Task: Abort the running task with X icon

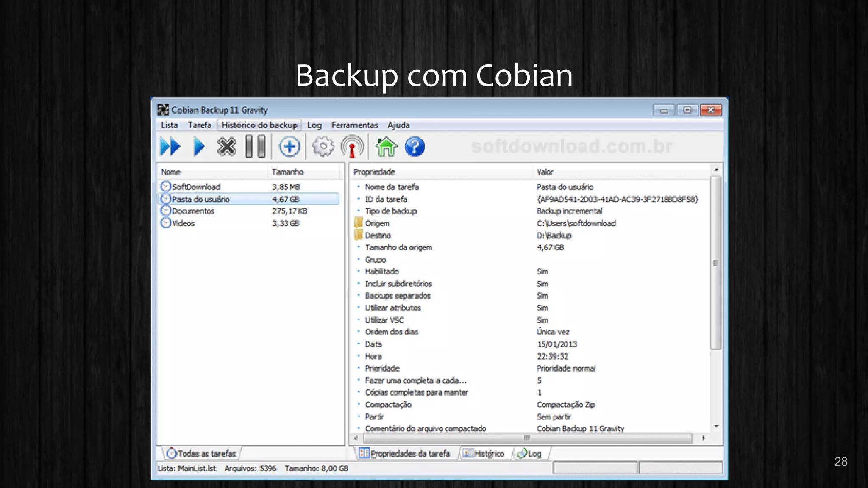Action: point(227,147)
